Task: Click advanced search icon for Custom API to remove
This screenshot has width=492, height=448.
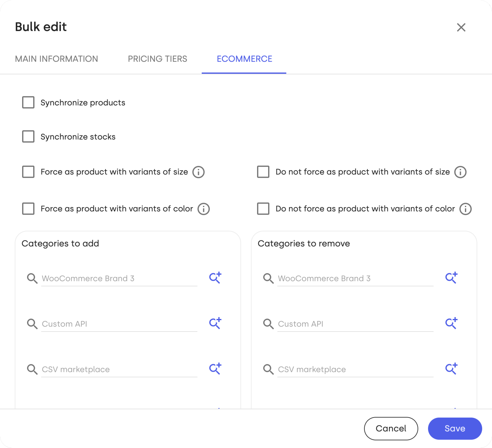Action: click(x=451, y=323)
